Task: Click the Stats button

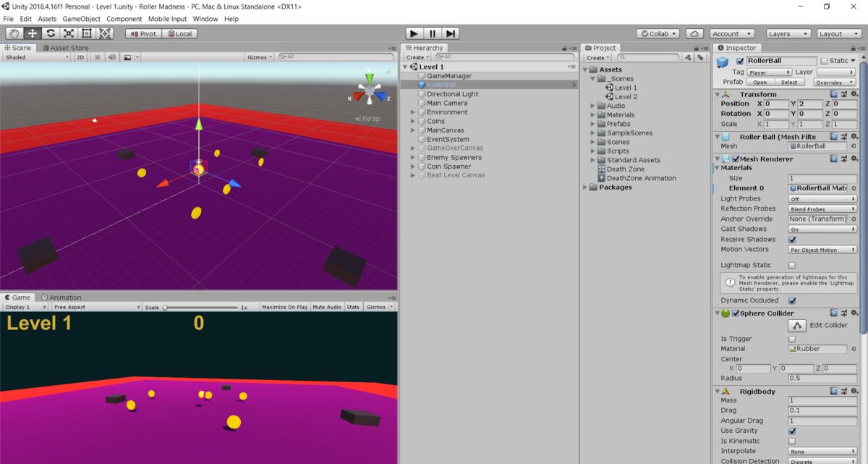Action: click(x=353, y=307)
